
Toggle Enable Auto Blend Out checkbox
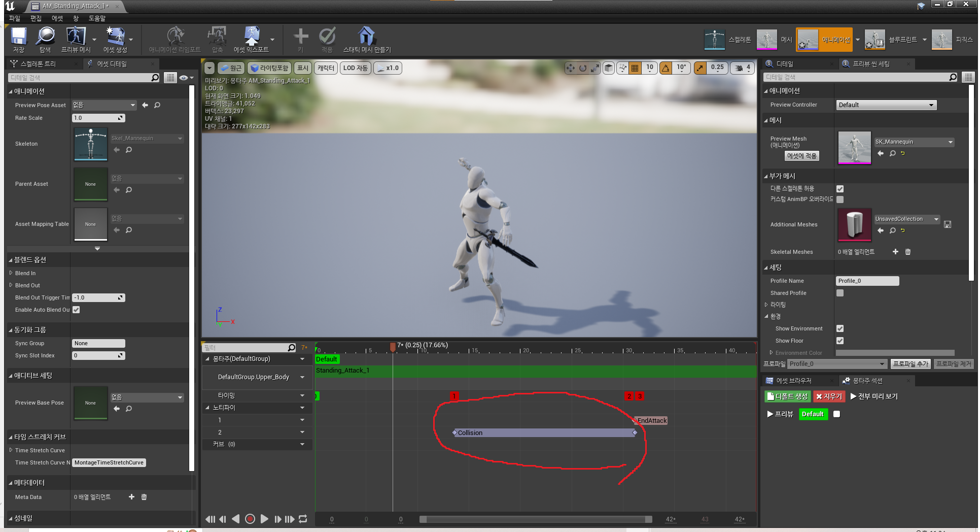[x=76, y=310]
